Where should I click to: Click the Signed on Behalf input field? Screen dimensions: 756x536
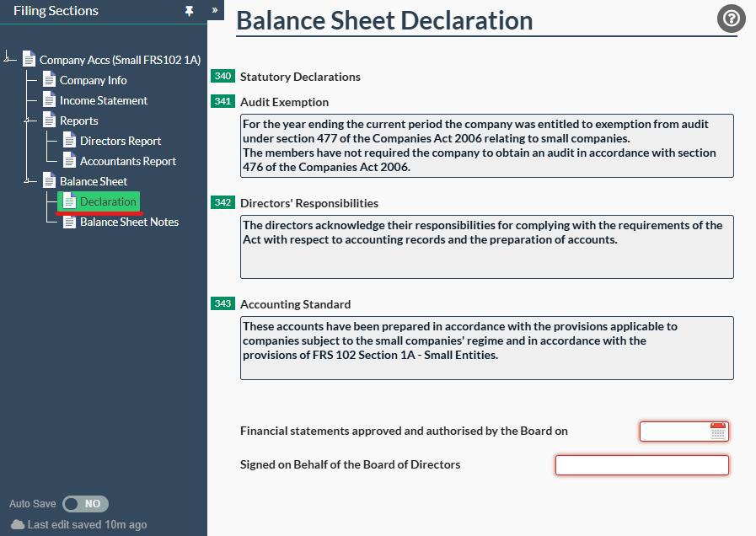641,464
